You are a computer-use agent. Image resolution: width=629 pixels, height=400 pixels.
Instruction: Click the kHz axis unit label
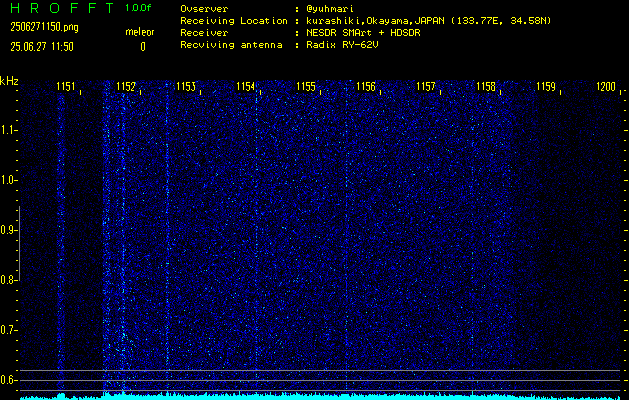coord(9,81)
